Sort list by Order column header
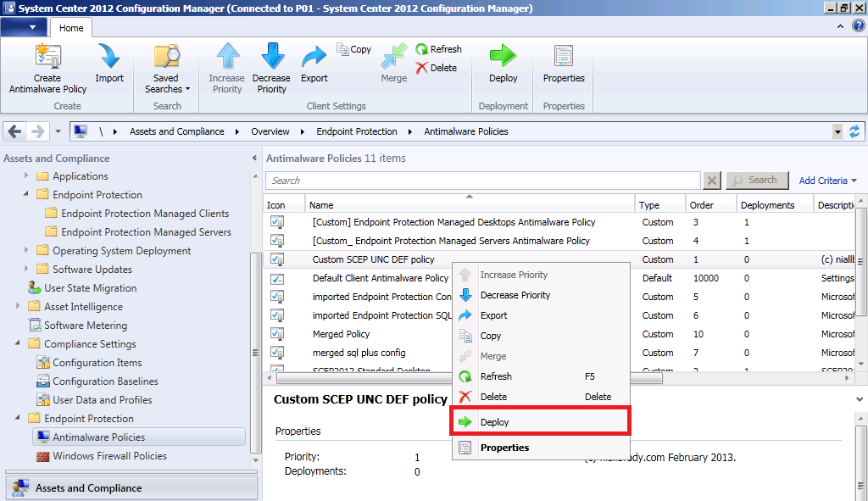 pos(711,205)
